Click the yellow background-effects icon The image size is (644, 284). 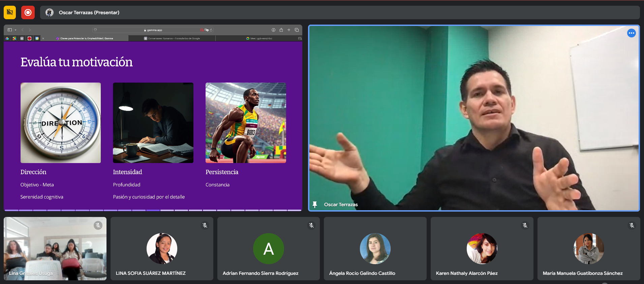(x=10, y=12)
